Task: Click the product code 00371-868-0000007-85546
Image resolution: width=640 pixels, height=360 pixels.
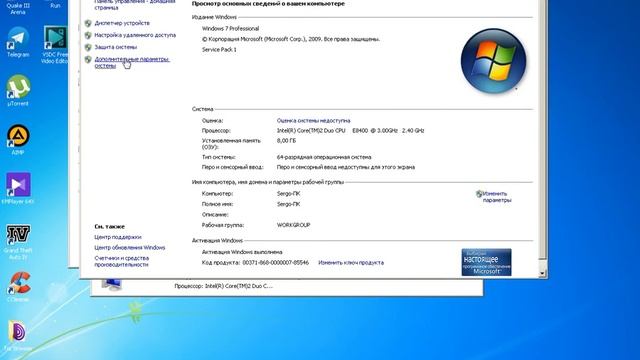Action: pos(276,262)
